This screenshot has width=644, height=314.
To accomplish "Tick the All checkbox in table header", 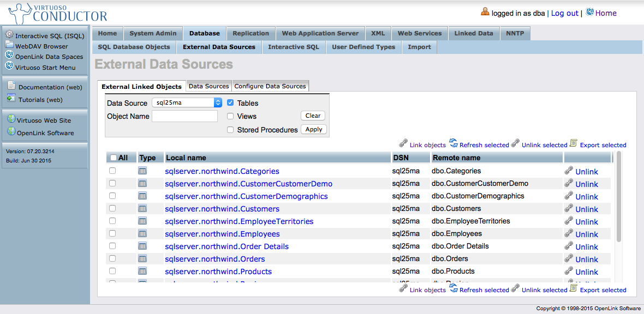I will [114, 158].
